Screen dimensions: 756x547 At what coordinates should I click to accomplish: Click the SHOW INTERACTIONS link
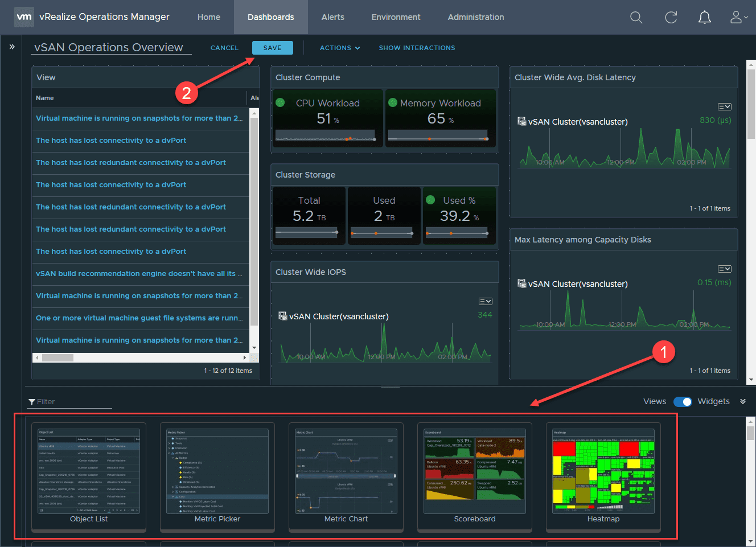[417, 48]
